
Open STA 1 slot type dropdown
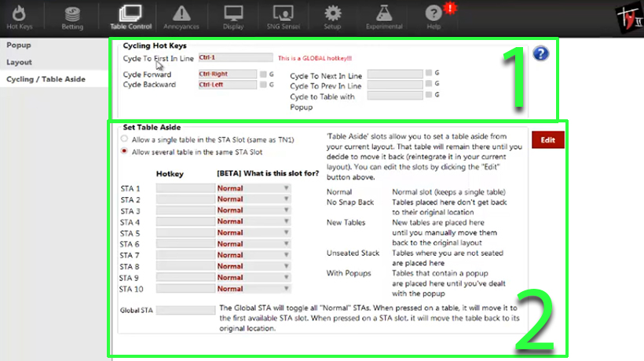pos(254,188)
